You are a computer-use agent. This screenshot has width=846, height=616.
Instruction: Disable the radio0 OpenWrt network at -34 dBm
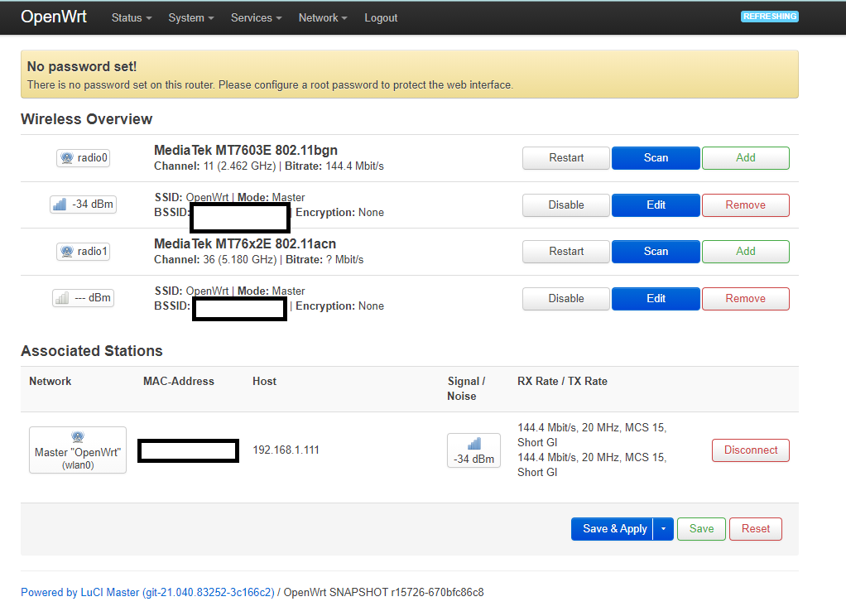(566, 205)
